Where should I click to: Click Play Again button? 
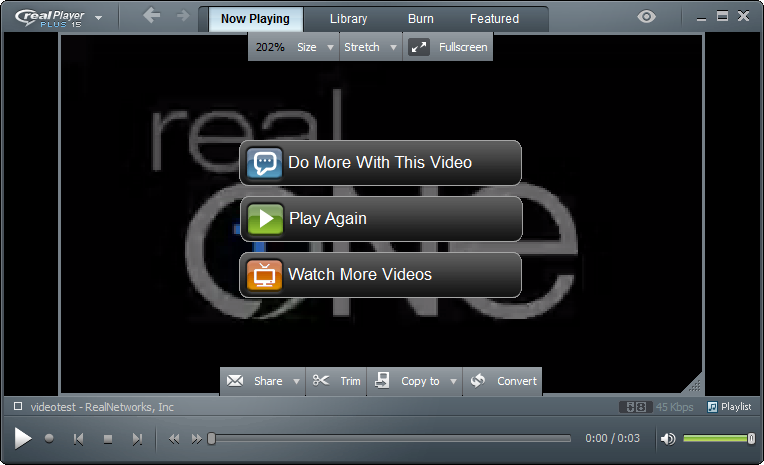pyautogui.click(x=381, y=219)
